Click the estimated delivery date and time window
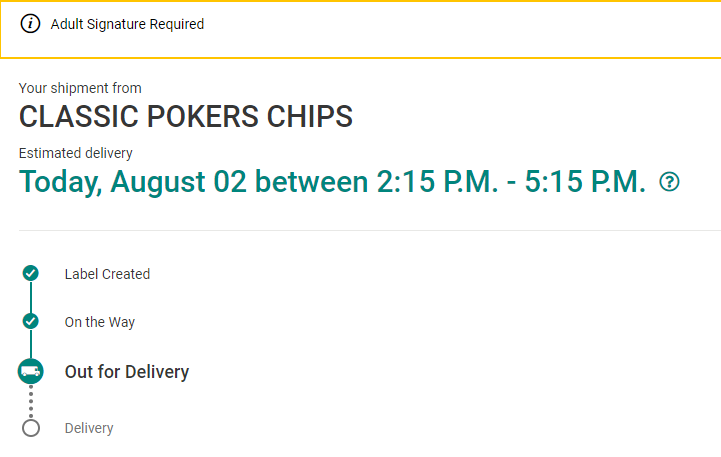Viewport: 721px width, 457px height. pyautogui.click(x=333, y=182)
